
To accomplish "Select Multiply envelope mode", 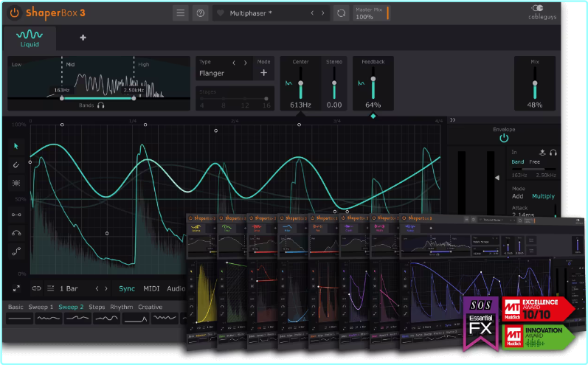I will coord(543,196).
